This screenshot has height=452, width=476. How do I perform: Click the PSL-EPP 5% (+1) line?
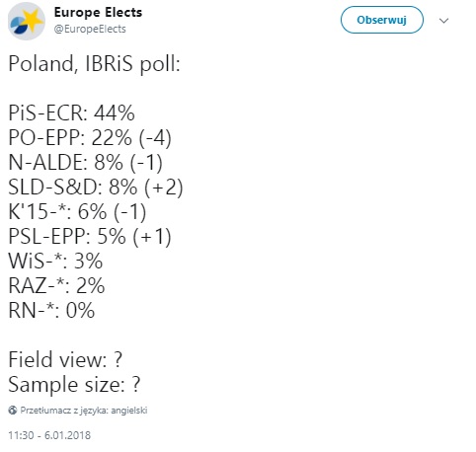[x=90, y=236]
